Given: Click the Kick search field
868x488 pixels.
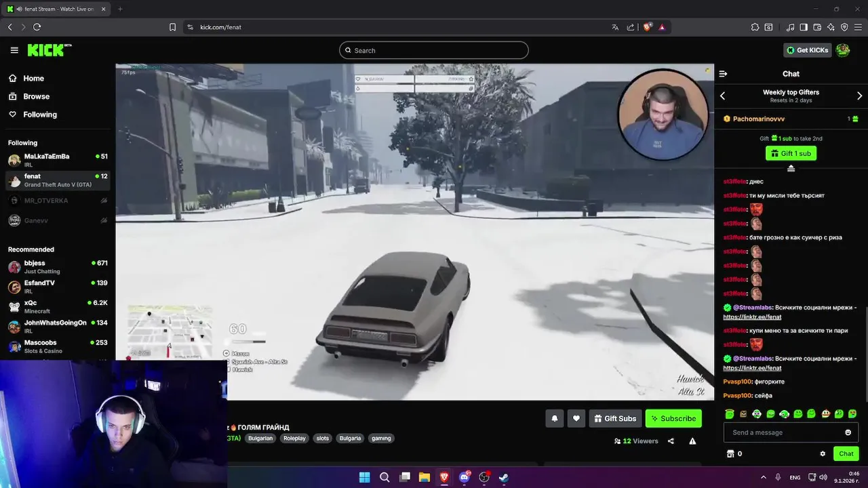Looking at the screenshot, I should (434, 50).
